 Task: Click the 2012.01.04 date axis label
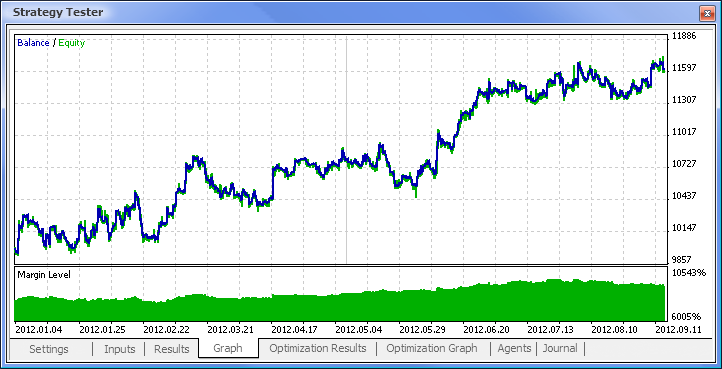coord(38,330)
